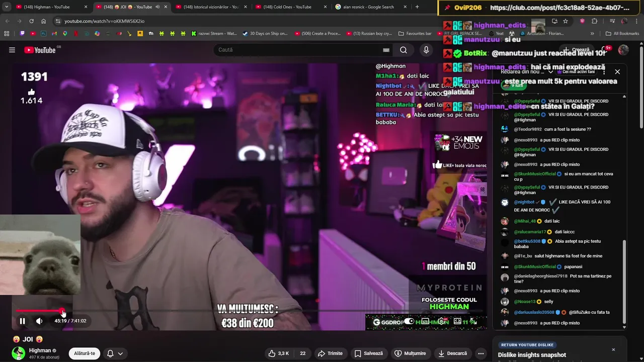The height and width of the screenshot is (362, 644).
Task: Open the Highman channel avatar
Action: (19, 353)
